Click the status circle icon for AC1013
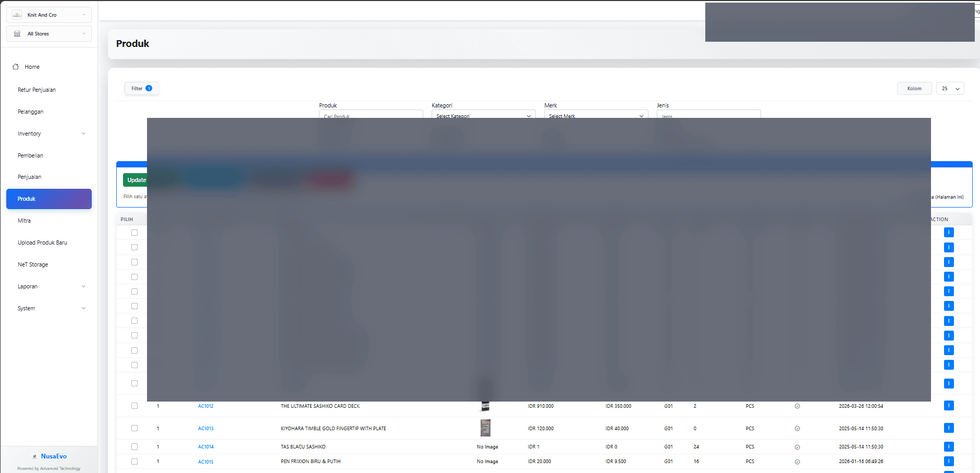 (797, 429)
